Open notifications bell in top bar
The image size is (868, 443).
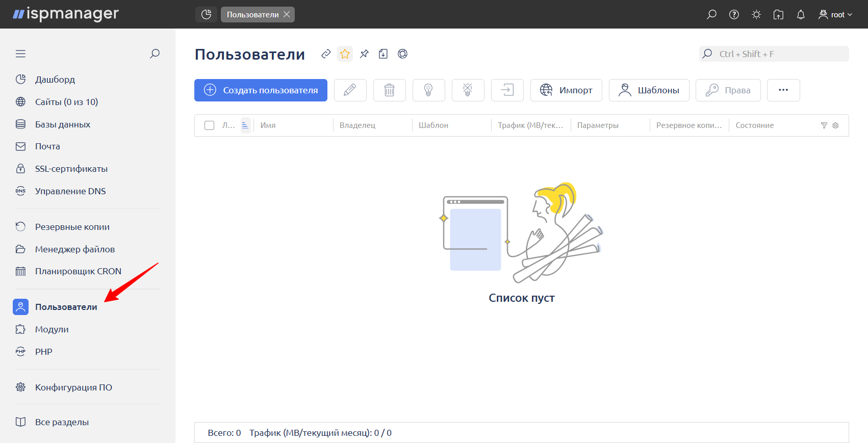click(801, 15)
